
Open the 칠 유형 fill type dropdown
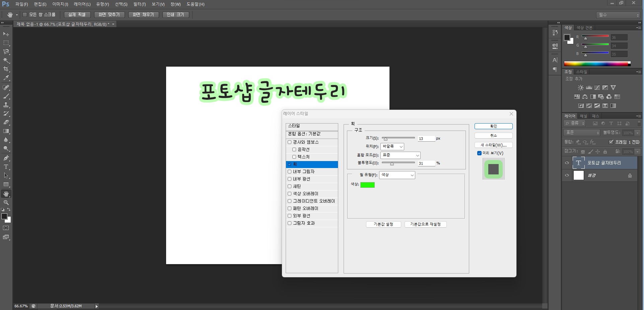tap(397, 175)
